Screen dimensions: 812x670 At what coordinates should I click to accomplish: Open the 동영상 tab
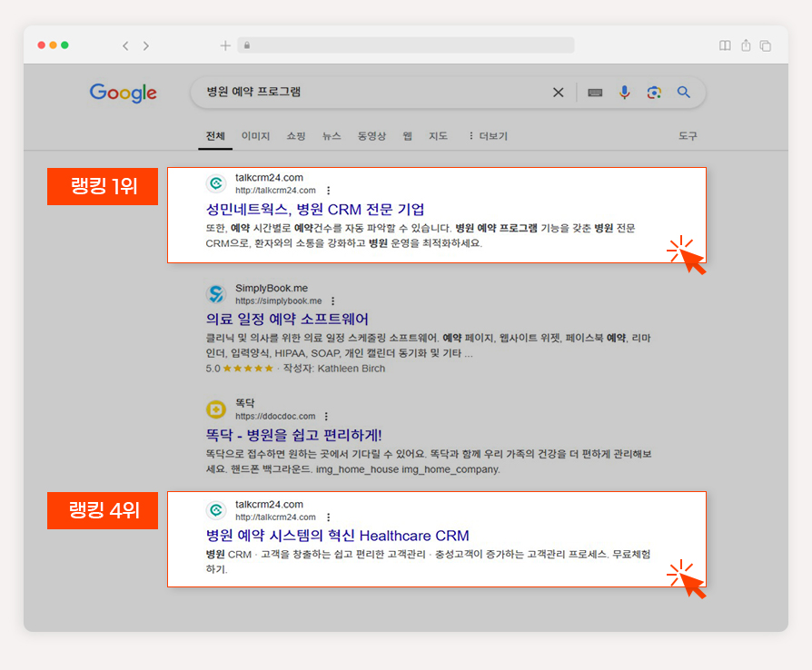click(371, 136)
